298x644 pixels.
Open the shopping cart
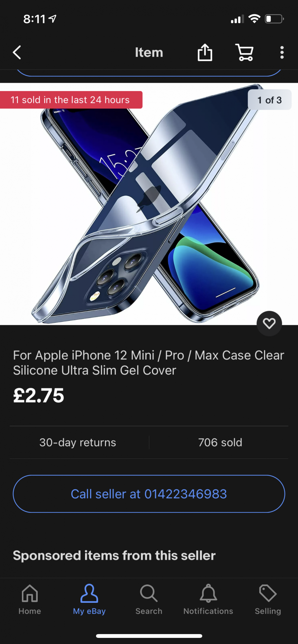245,52
